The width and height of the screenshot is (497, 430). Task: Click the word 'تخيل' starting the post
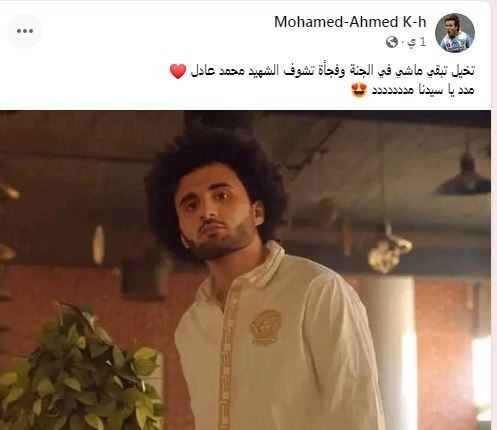(x=464, y=71)
